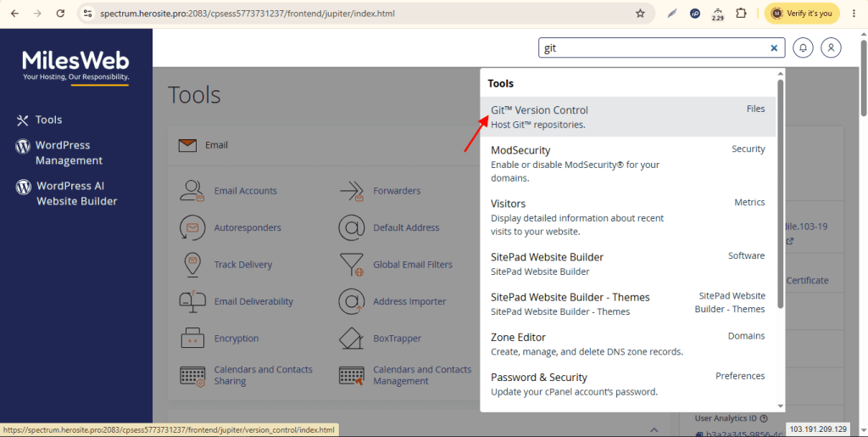This screenshot has width=868, height=437.
Task: Click Calendars and Contacts Sharing icon
Action: pyautogui.click(x=192, y=376)
